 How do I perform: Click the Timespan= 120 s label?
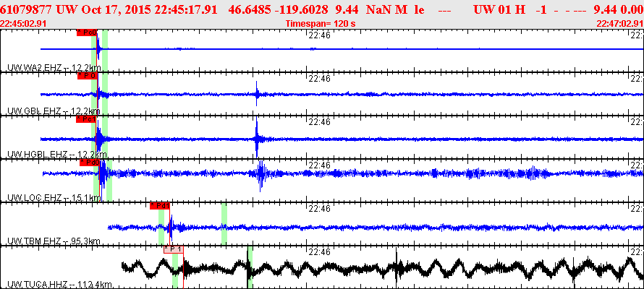(x=321, y=23)
